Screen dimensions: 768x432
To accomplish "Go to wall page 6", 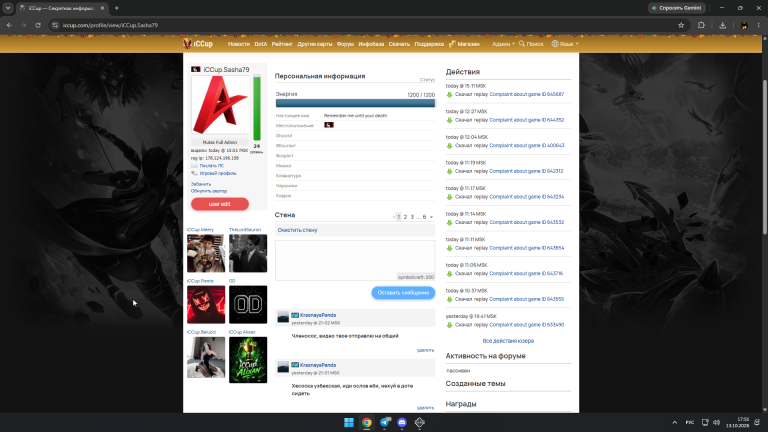I will point(424,217).
